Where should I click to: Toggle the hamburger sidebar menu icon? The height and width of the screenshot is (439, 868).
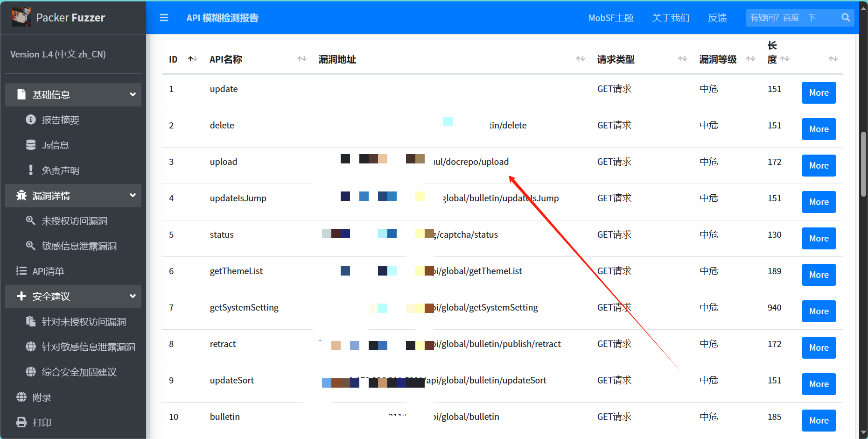[x=164, y=18]
